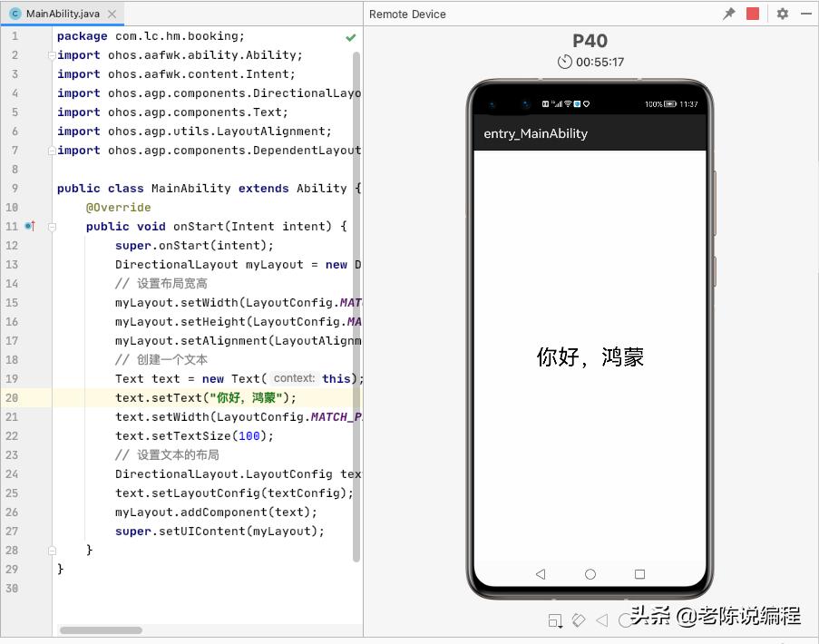Collapse the import block starting at line 2
The height and width of the screenshot is (644, 819).
pos(52,54)
